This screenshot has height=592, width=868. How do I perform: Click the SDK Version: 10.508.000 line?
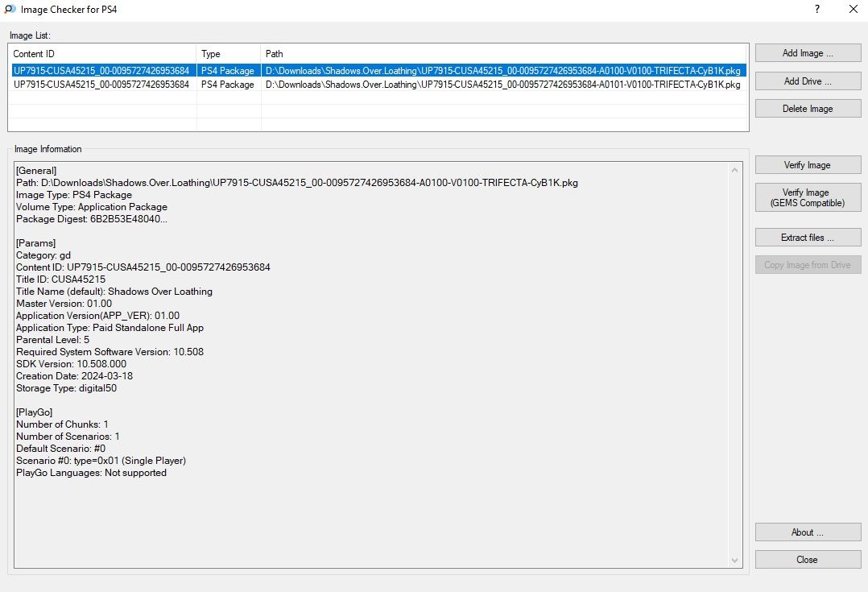coord(72,364)
